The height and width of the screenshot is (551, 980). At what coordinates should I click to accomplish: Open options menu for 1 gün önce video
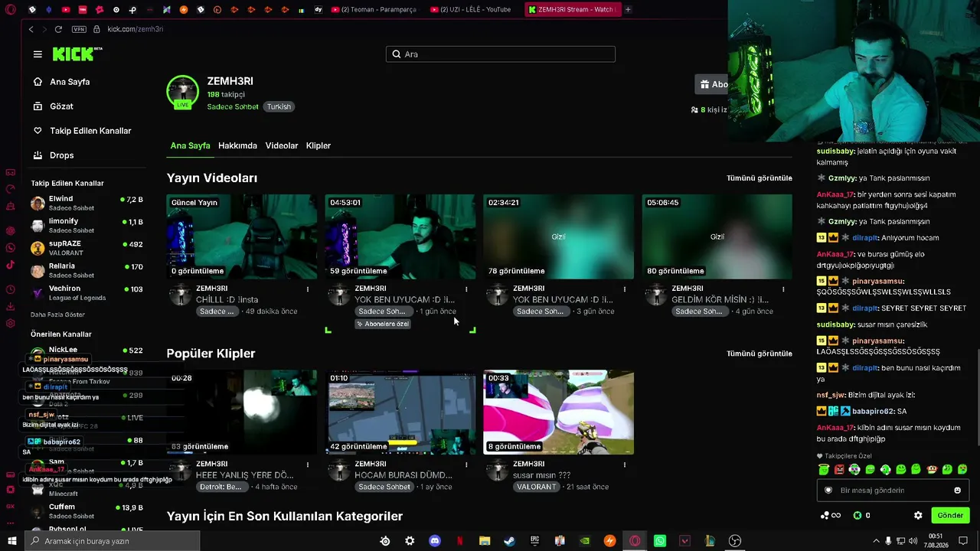click(466, 289)
